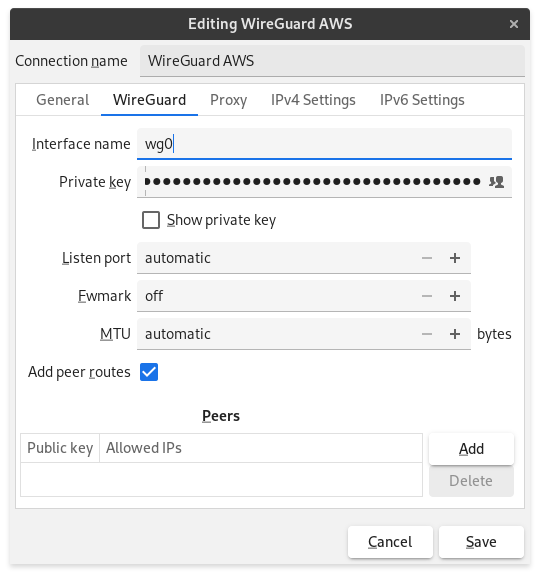Click into Interface name field
The width and height of the screenshot is (540, 575).
tap(324, 144)
